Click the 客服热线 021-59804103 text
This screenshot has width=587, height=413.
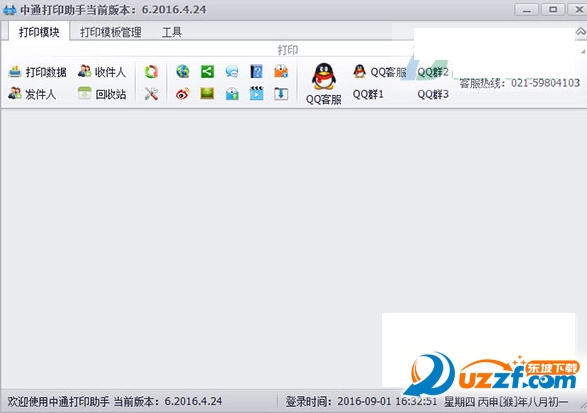[520, 83]
